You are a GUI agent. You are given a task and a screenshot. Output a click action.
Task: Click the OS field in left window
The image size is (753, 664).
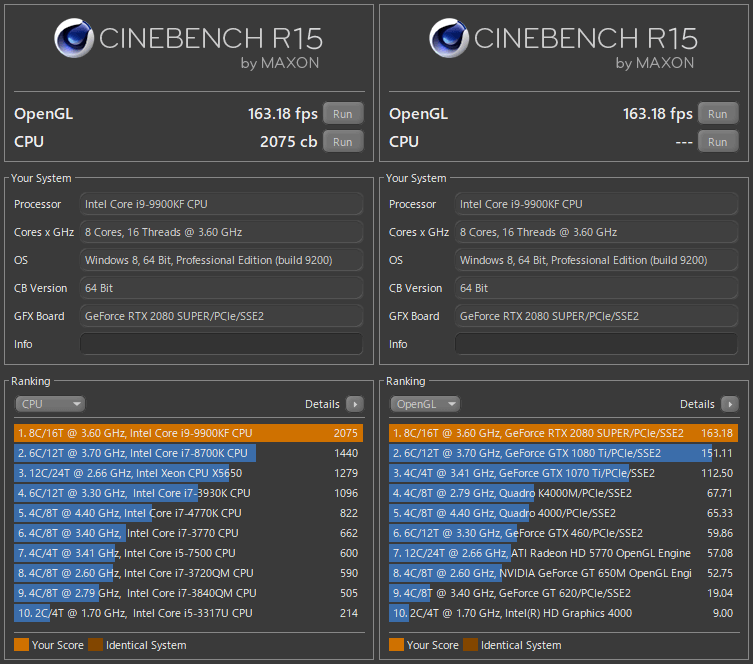(221, 260)
